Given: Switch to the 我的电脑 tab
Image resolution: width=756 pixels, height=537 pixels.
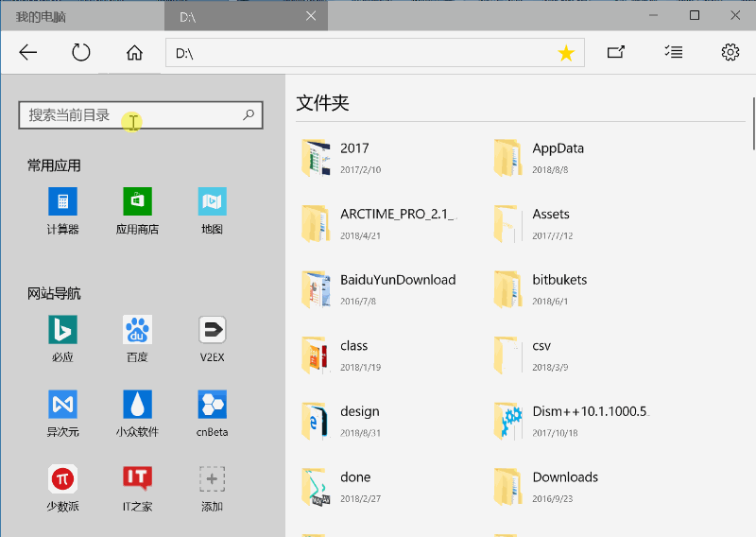Looking at the screenshot, I should tap(82, 17).
